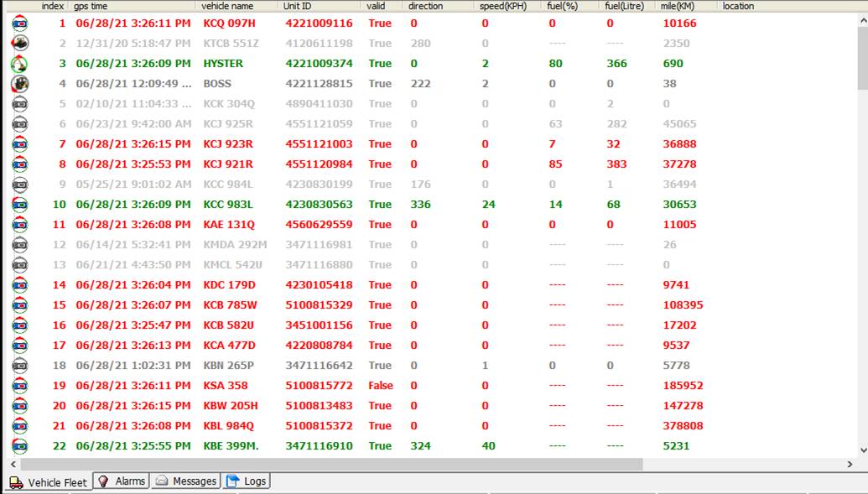
Task: Click the horizontal scrollbar right arrow
Action: click(850, 464)
